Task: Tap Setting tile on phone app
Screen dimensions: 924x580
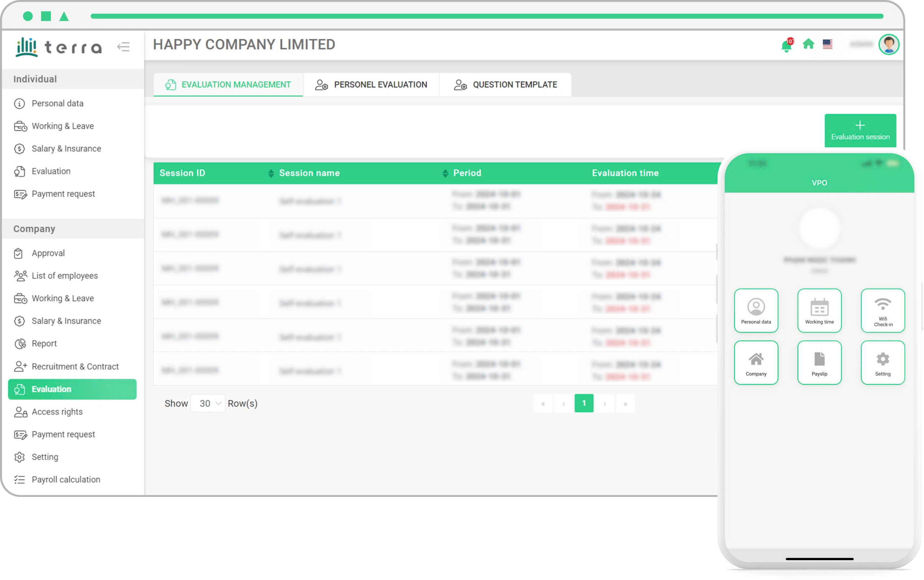Action: pyautogui.click(x=882, y=363)
